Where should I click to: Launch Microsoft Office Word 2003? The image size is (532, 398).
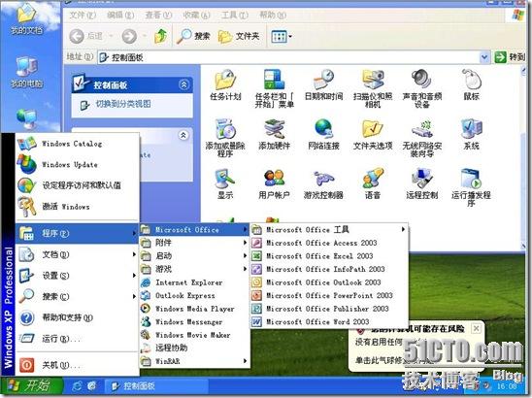click(x=329, y=321)
